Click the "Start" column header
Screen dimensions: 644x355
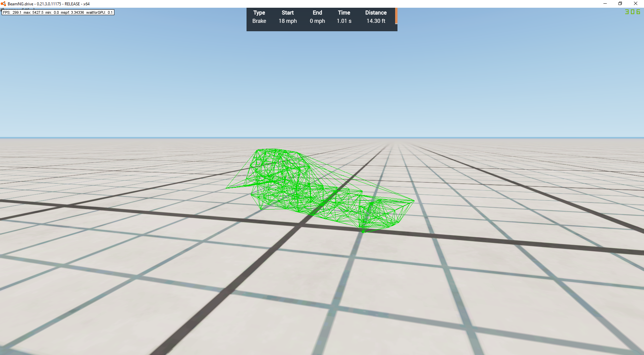click(x=287, y=13)
